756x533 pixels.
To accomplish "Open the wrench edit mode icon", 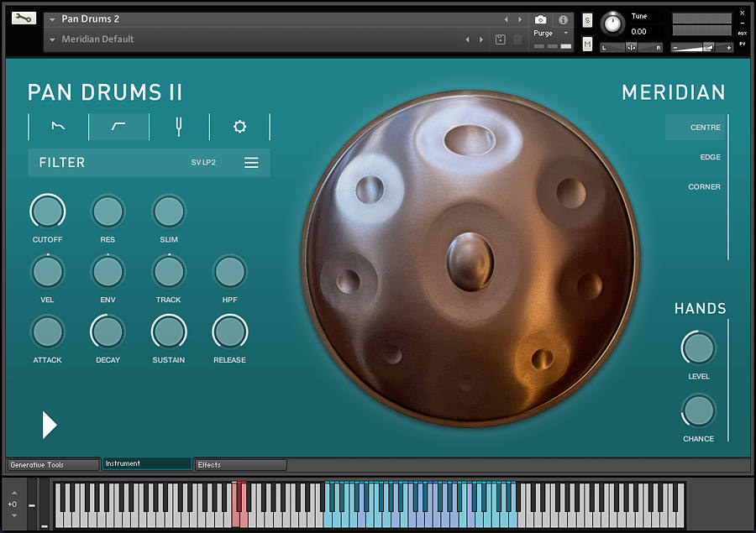I will [x=24, y=18].
